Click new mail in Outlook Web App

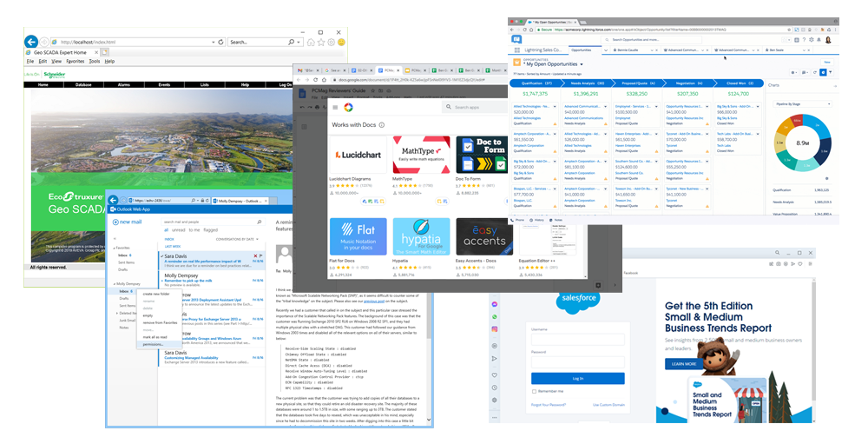[128, 222]
